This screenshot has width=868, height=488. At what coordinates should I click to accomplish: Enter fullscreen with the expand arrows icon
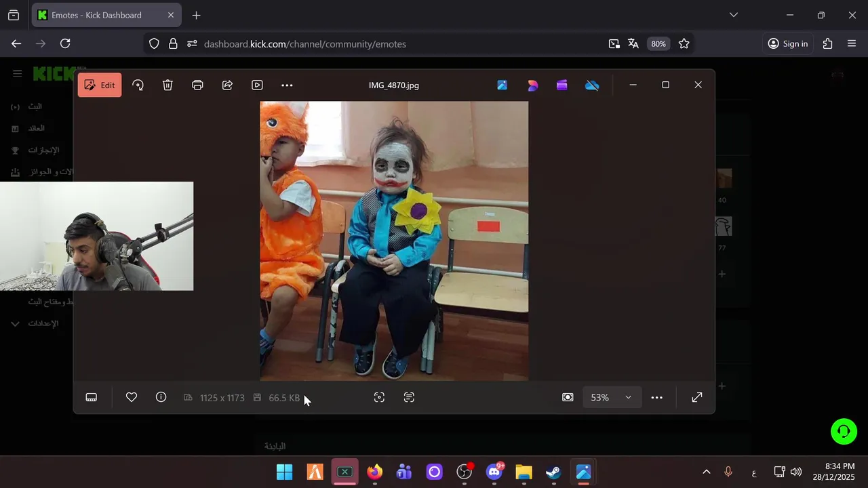(696, 397)
